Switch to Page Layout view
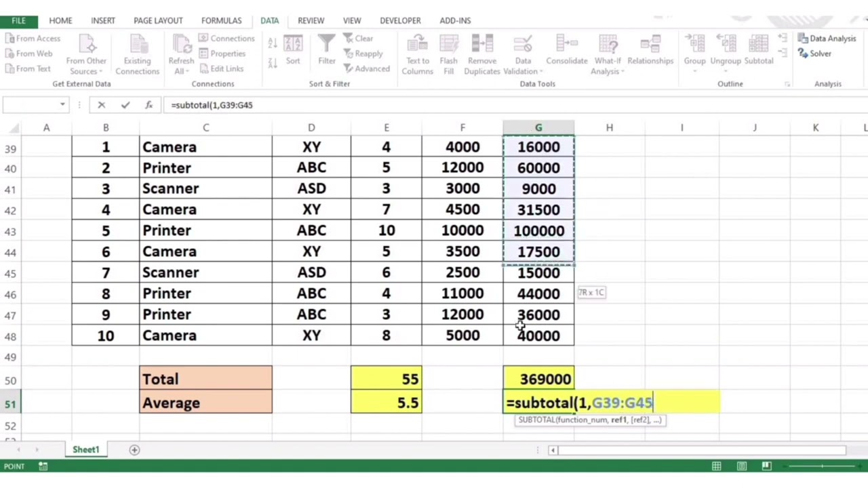Screen dimensions: 868x488 click(742, 466)
